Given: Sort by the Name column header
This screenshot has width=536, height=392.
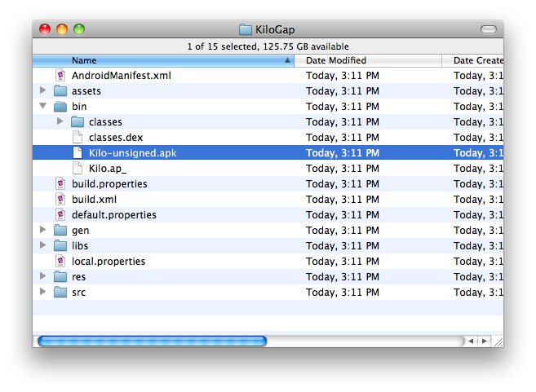Looking at the screenshot, I should click(x=163, y=60).
